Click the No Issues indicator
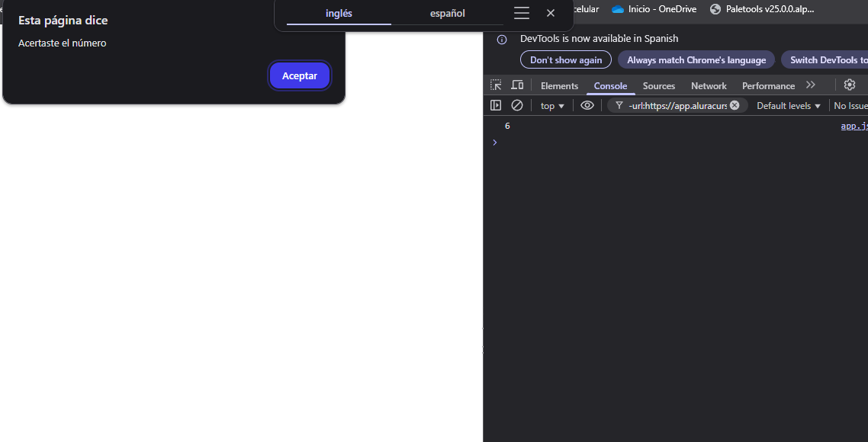The height and width of the screenshot is (442, 868). click(850, 106)
